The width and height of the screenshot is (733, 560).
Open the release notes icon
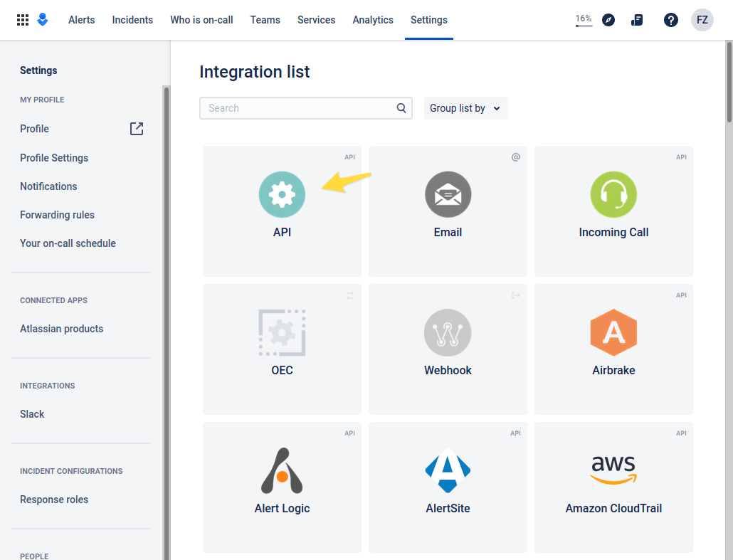(x=637, y=20)
